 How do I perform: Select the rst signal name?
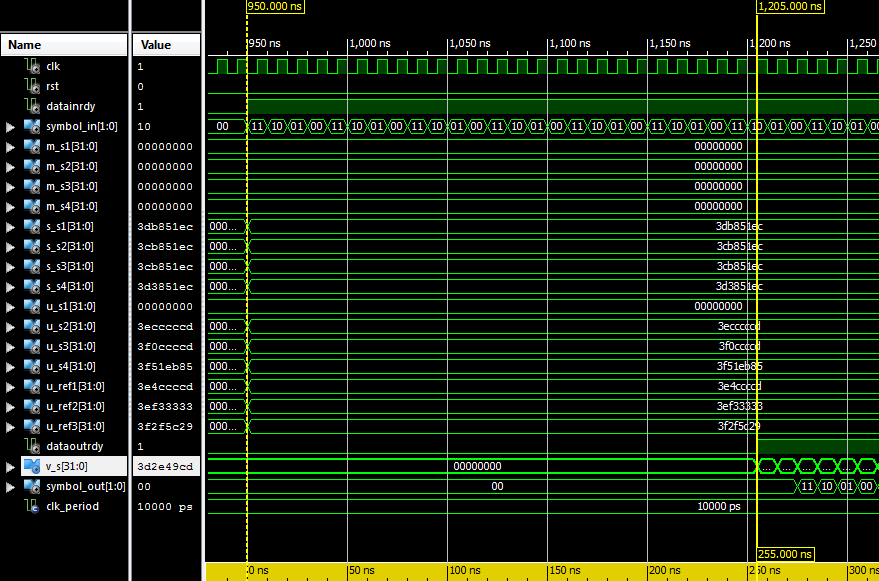[53, 86]
